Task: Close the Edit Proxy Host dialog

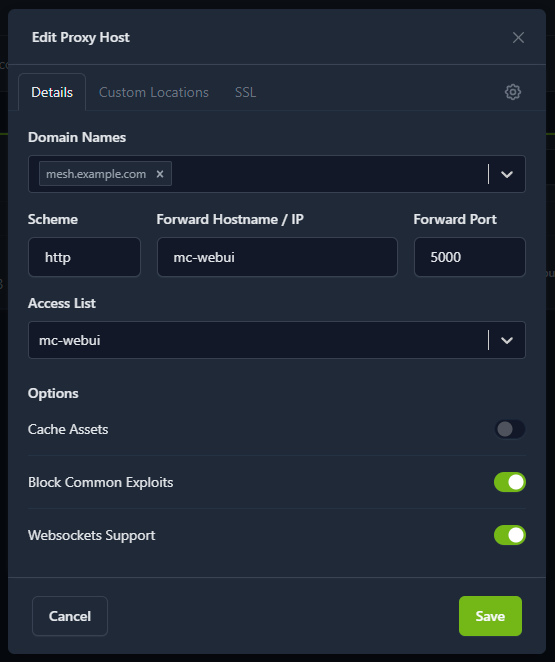Action: pyautogui.click(x=518, y=38)
